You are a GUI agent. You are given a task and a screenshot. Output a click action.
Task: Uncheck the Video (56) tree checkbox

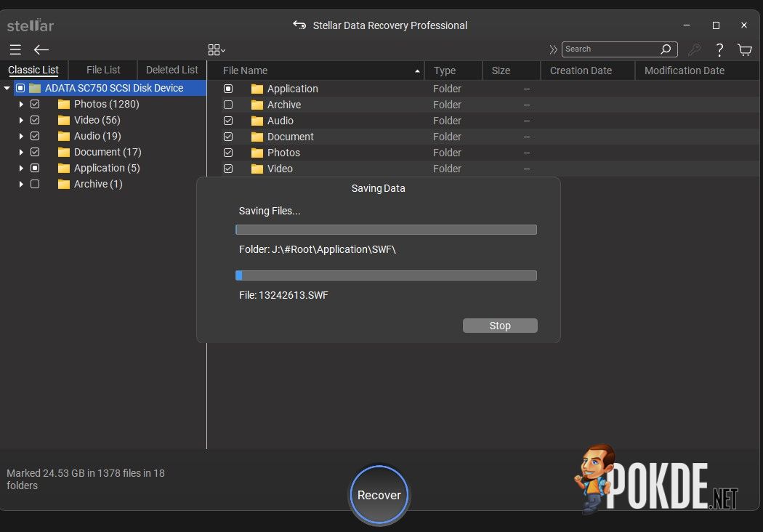tap(35, 120)
